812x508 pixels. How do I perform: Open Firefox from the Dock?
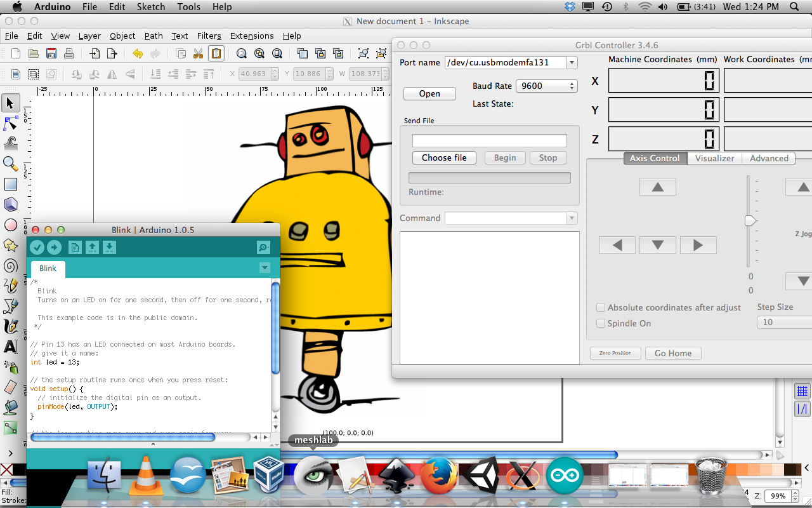pyautogui.click(x=439, y=475)
